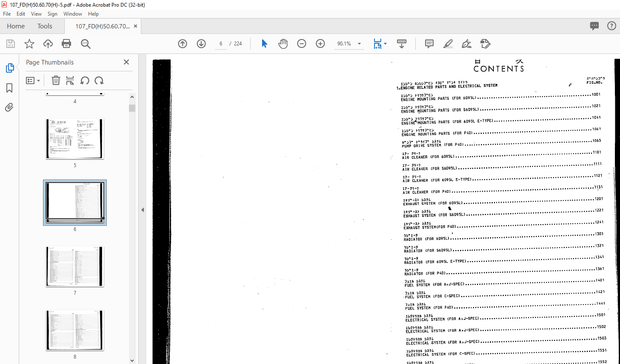Open the Bookmarks panel icon
This screenshot has width=620, height=364.
coord(9,87)
